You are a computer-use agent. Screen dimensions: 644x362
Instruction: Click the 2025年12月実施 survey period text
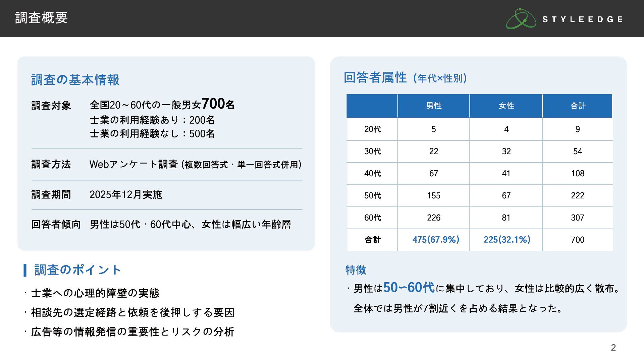126,194
